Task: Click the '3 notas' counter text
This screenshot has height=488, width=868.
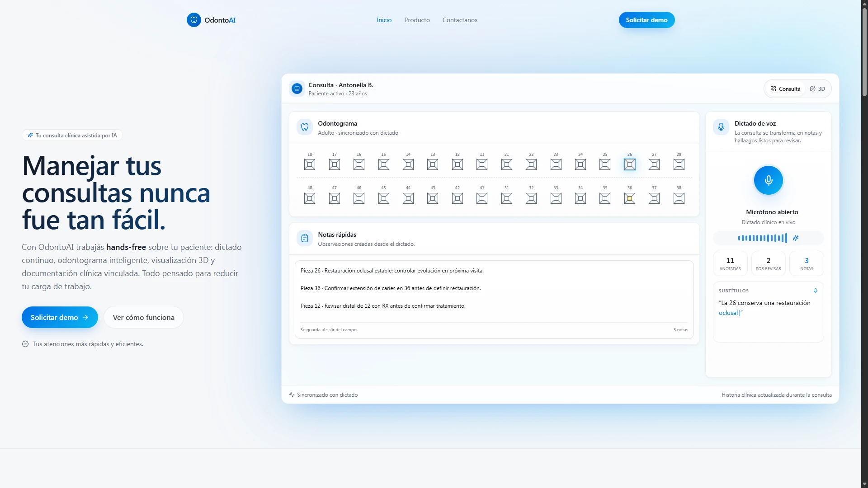Action: tap(680, 330)
